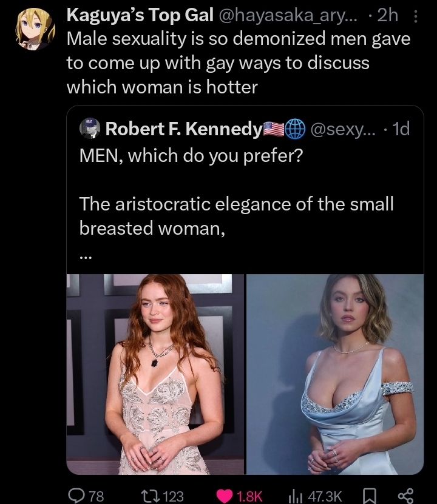Image resolution: width=437 pixels, height=504 pixels.
Task: Visit the @hayasaka_ary handle
Action: tap(288, 15)
